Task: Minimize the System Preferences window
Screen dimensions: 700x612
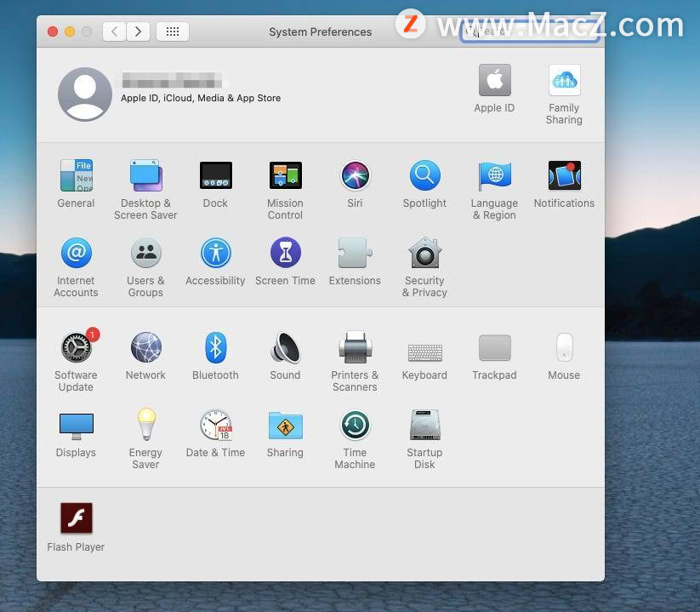Action: pos(70,31)
